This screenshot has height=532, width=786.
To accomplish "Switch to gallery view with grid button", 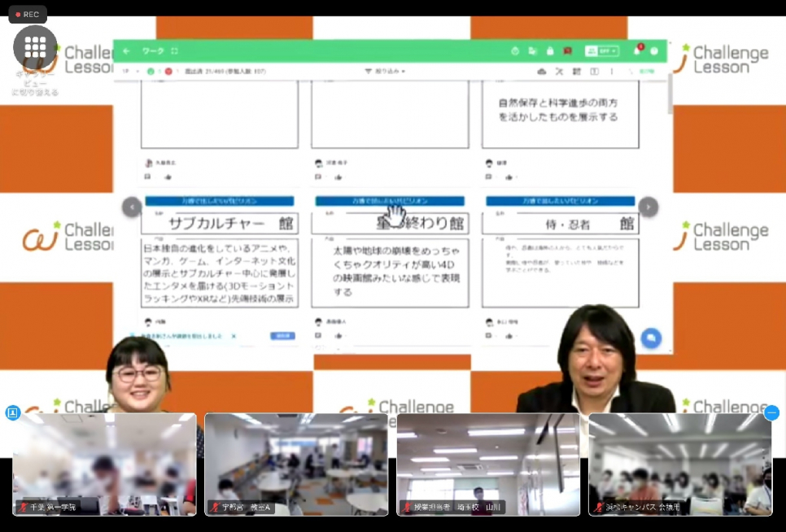I will tap(35, 48).
